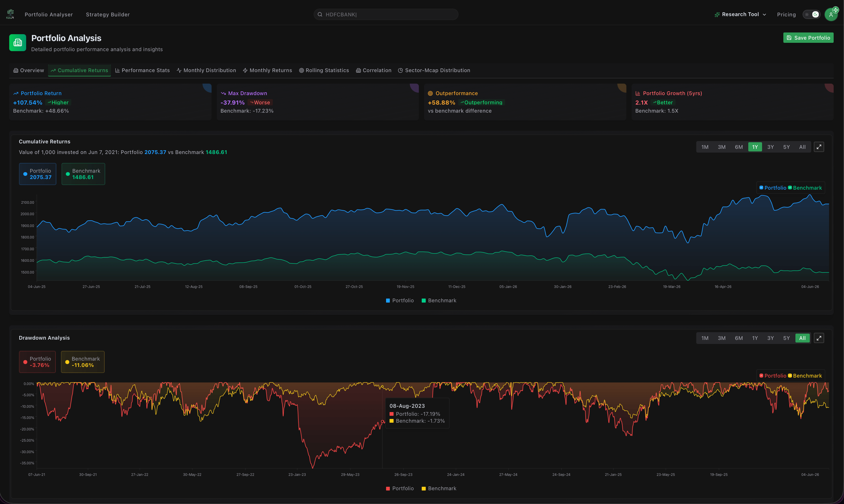This screenshot has width=844, height=504.
Task: Toggle Benchmark checkbox in drawdown chart legend
Action: click(x=790, y=375)
